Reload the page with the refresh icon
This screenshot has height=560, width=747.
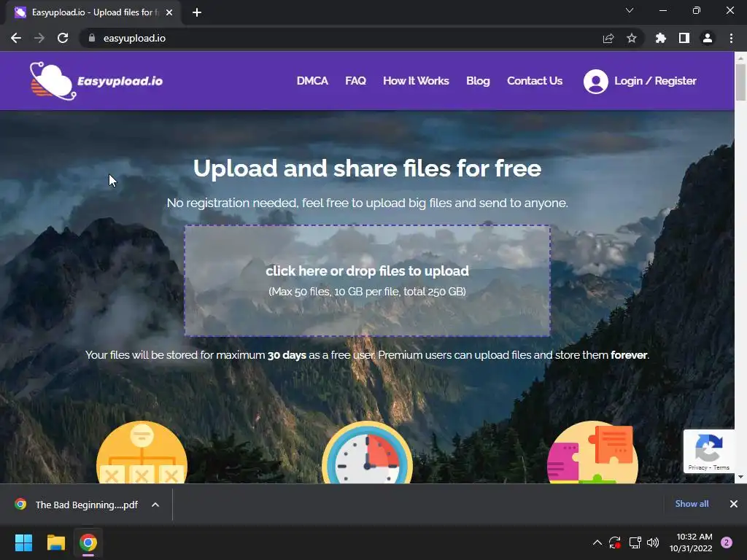point(63,38)
